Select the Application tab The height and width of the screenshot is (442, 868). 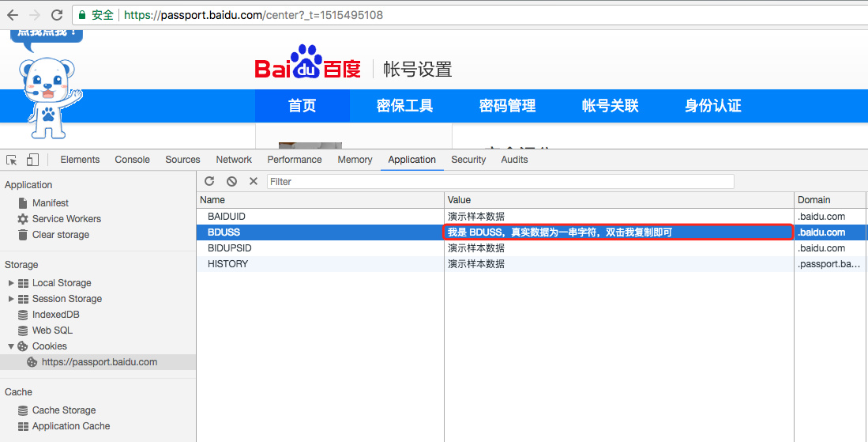click(x=411, y=160)
